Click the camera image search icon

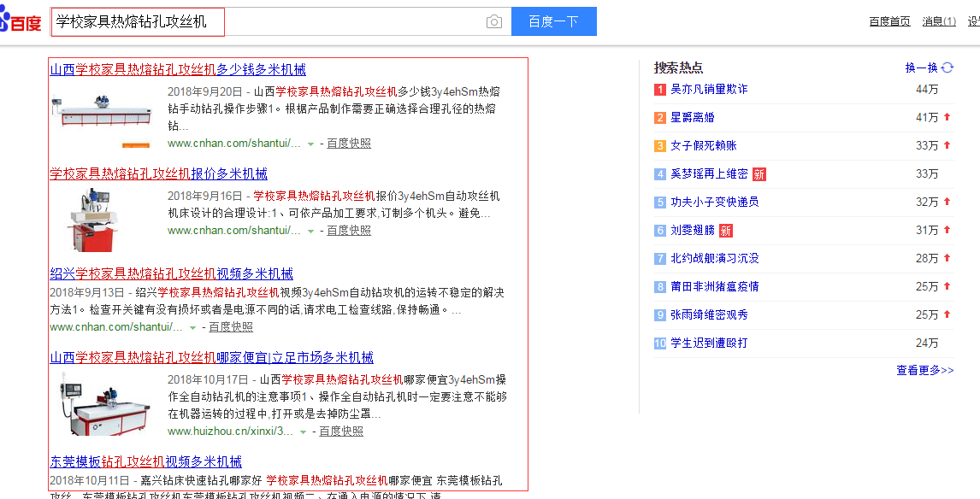click(x=494, y=22)
